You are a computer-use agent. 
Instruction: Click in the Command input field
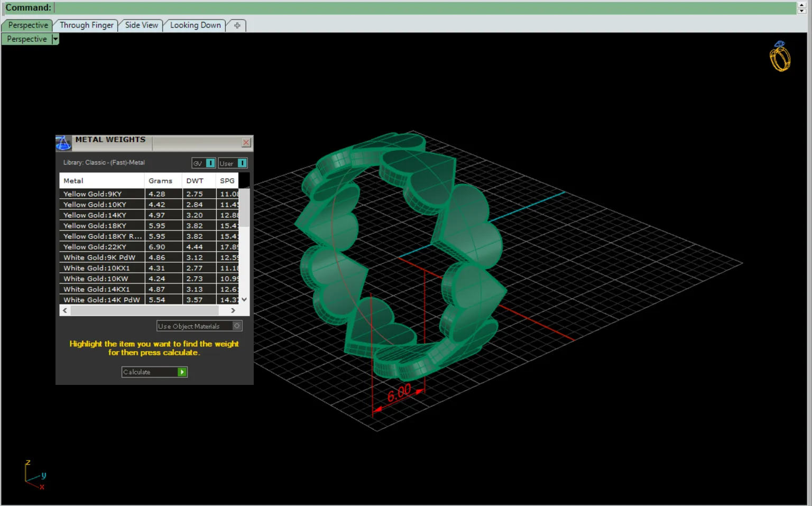425,8
